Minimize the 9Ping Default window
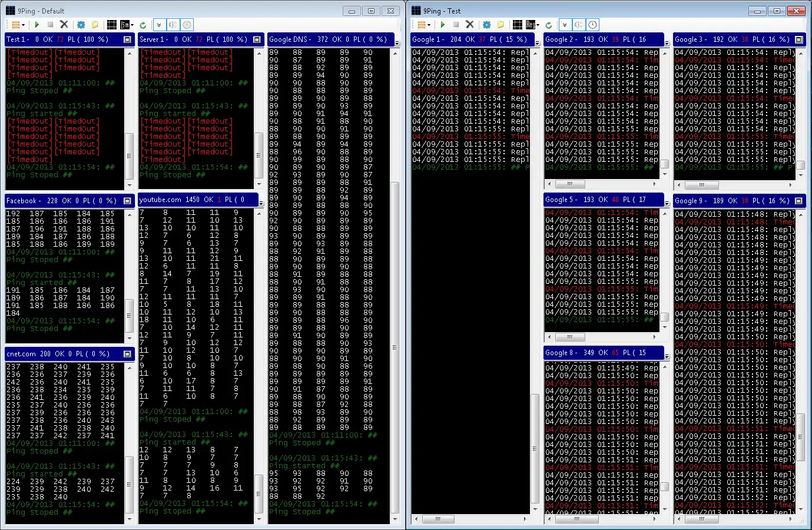The width and height of the screenshot is (812, 530). 352,11
